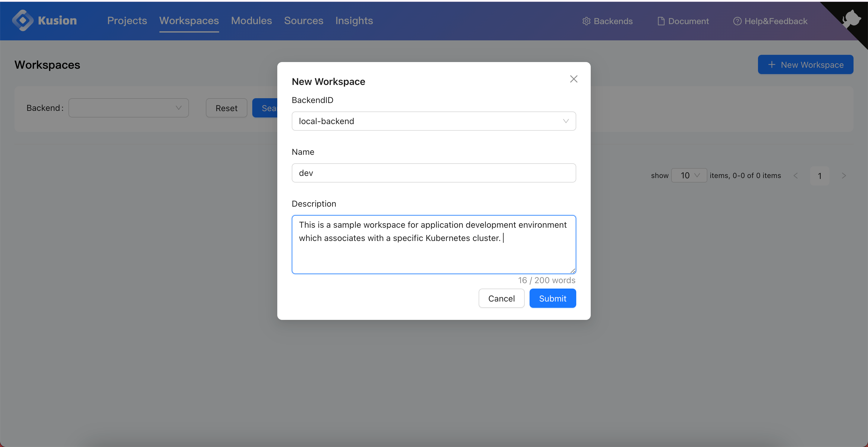Click the Insights navigation icon
This screenshot has width=868, height=447.
tap(355, 20)
